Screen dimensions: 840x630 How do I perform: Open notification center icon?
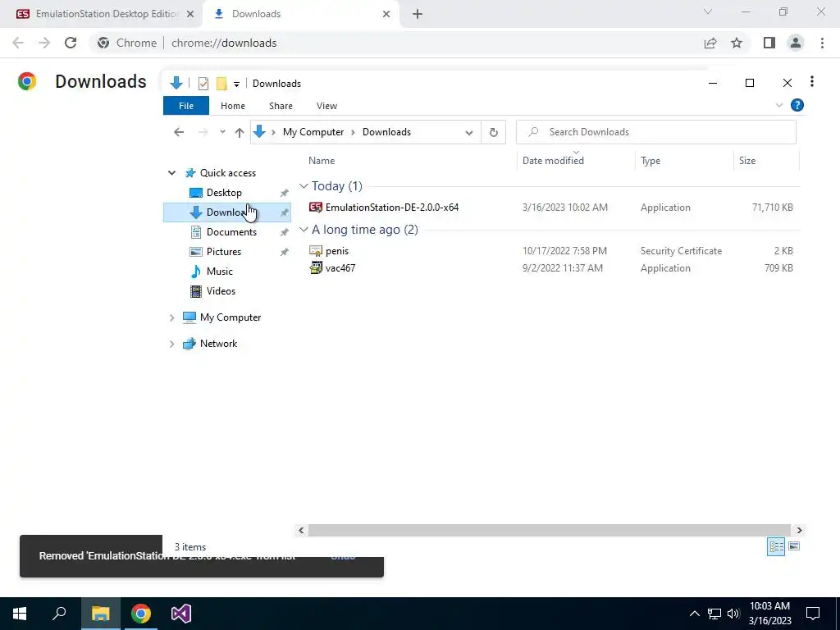pos(813,614)
